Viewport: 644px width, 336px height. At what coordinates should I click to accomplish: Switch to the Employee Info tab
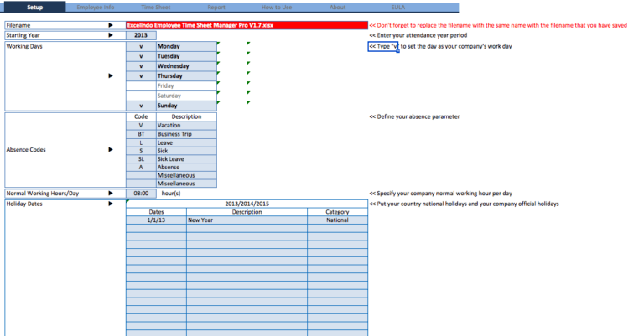click(x=96, y=7)
